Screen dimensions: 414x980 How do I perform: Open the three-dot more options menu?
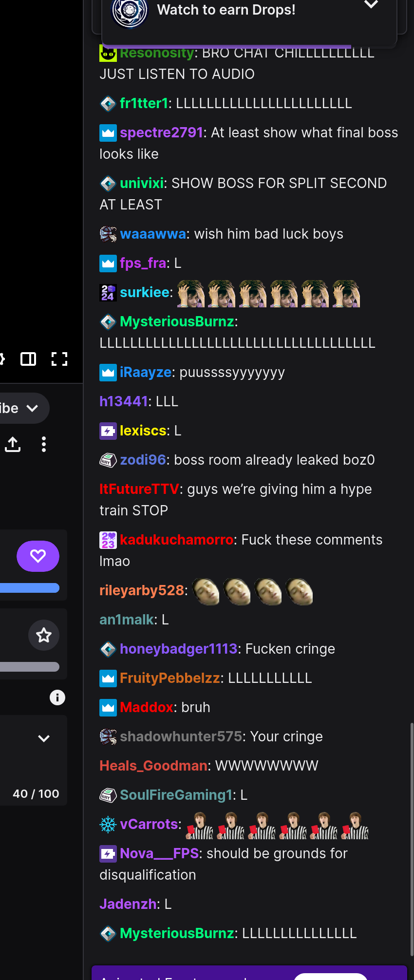pyautogui.click(x=44, y=444)
